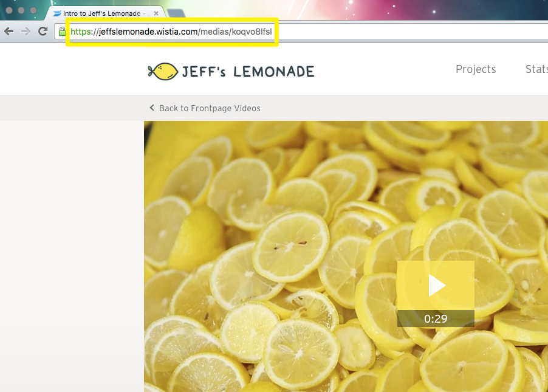
Task: Click the jeffslemonade.wistia.com address bar URL
Action: 171,32
